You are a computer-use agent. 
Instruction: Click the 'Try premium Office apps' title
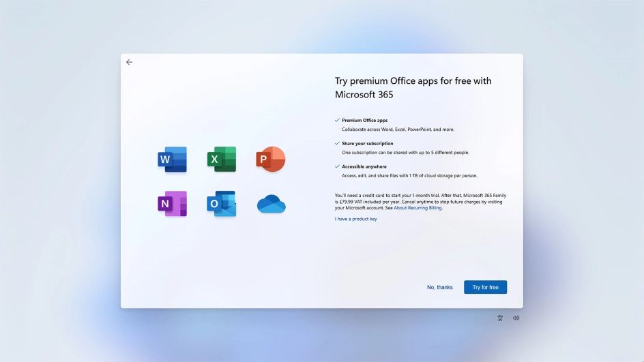point(413,87)
